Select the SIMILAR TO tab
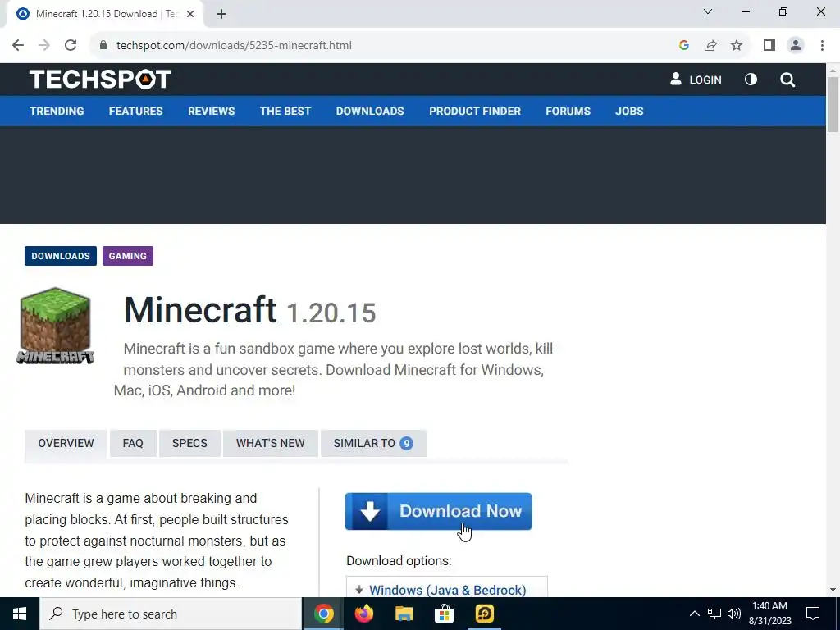Image resolution: width=840 pixels, height=630 pixels. point(373,444)
